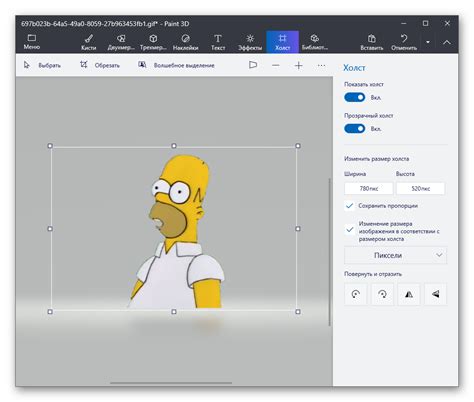The height and width of the screenshot is (402, 474).
Task: Toggle the Прозрачный холст switch
Action: tap(354, 129)
